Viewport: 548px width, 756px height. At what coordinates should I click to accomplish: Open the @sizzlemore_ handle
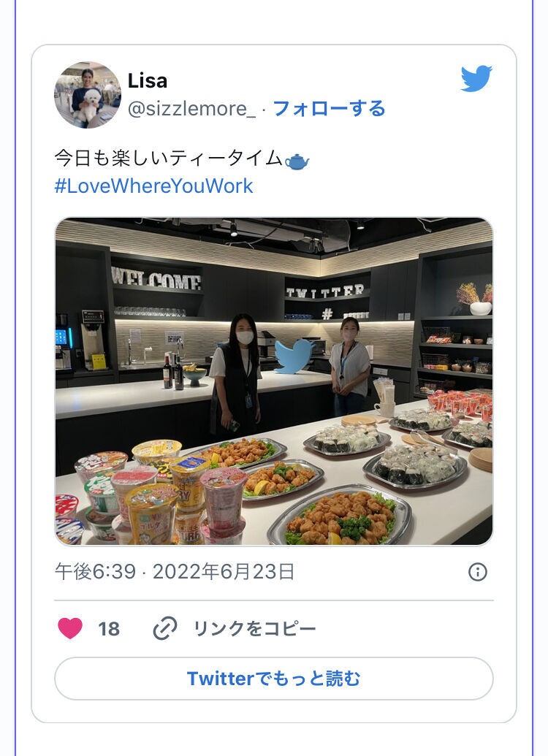click(x=191, y=109)
